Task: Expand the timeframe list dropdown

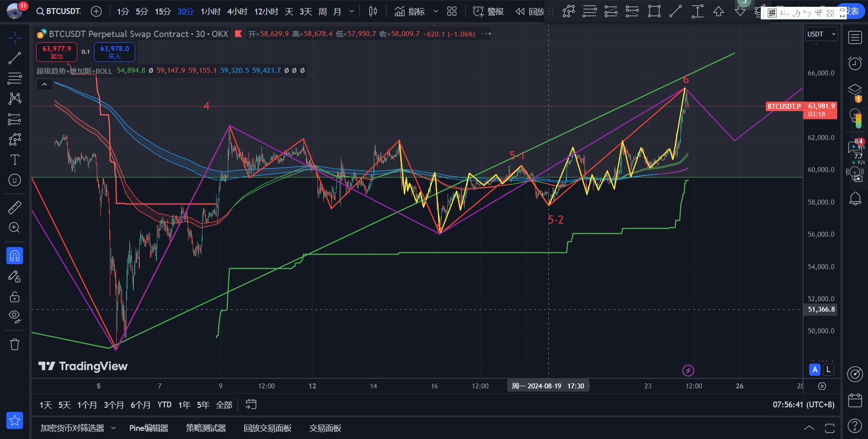Action: (352, 11)
